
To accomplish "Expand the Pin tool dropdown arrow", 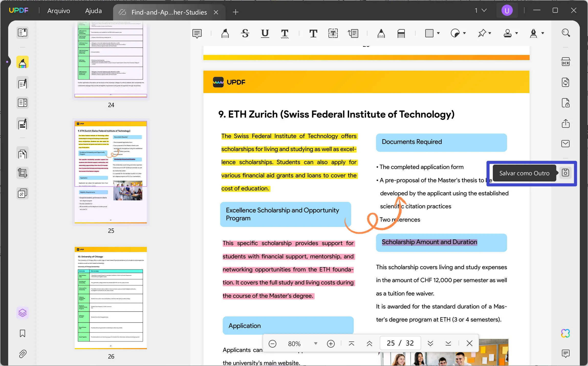I will pos(490,33).
